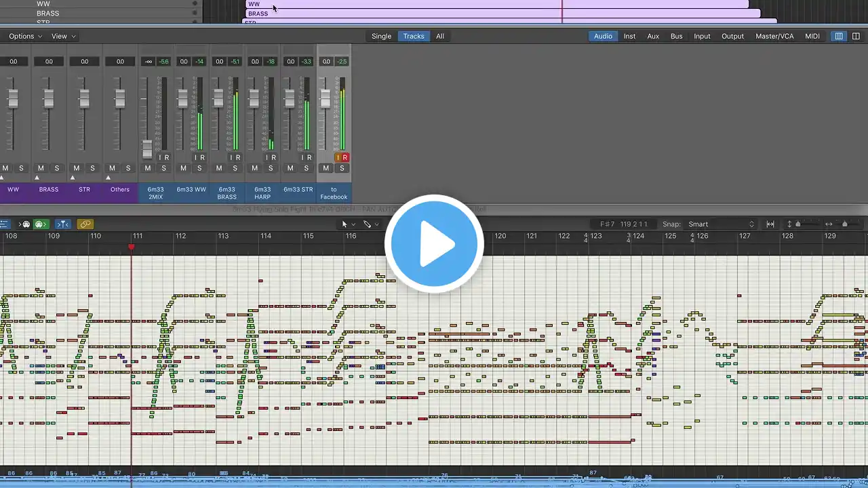Click the BRASS region in tracks area

(x=502, y=14)
